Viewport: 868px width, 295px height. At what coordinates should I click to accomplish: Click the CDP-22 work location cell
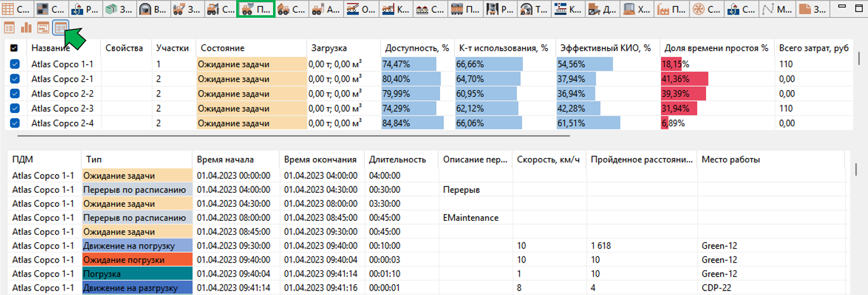(770, 287)
